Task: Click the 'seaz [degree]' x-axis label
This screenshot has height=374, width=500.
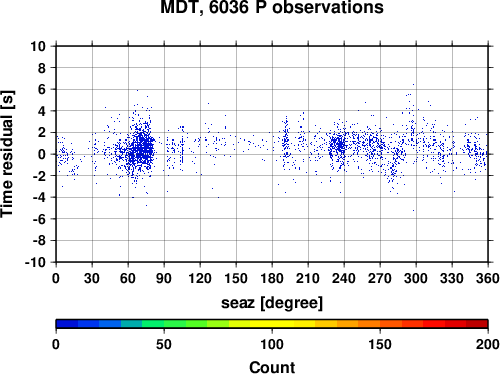Action: pyautogui.click(x=272, y=303)
